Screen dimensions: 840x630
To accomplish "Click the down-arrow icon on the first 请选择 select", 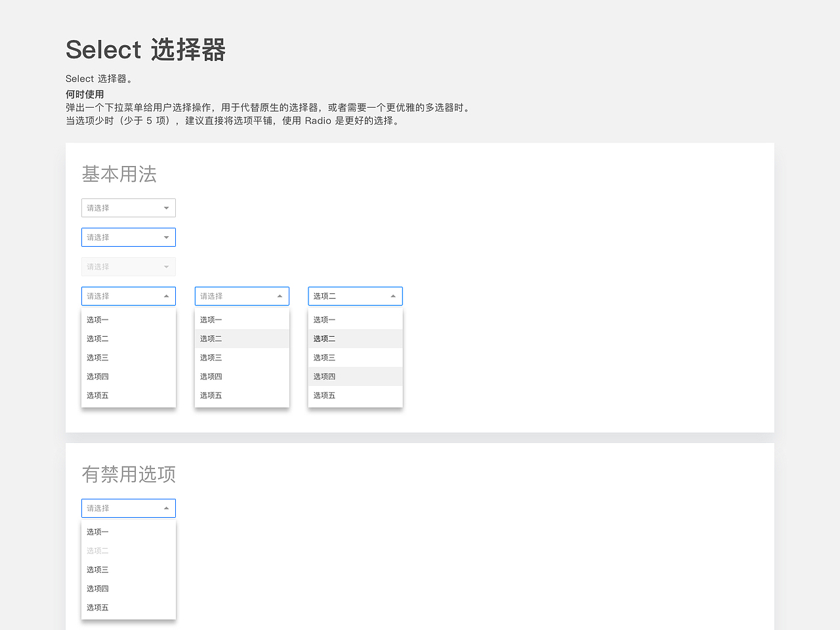I will (x=166, y=207).
